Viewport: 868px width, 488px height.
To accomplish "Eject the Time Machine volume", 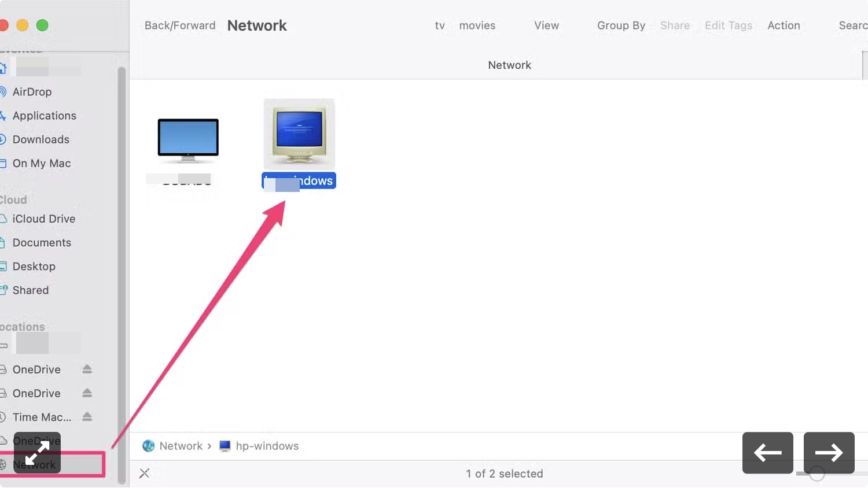I will click(x=87, y=416).
